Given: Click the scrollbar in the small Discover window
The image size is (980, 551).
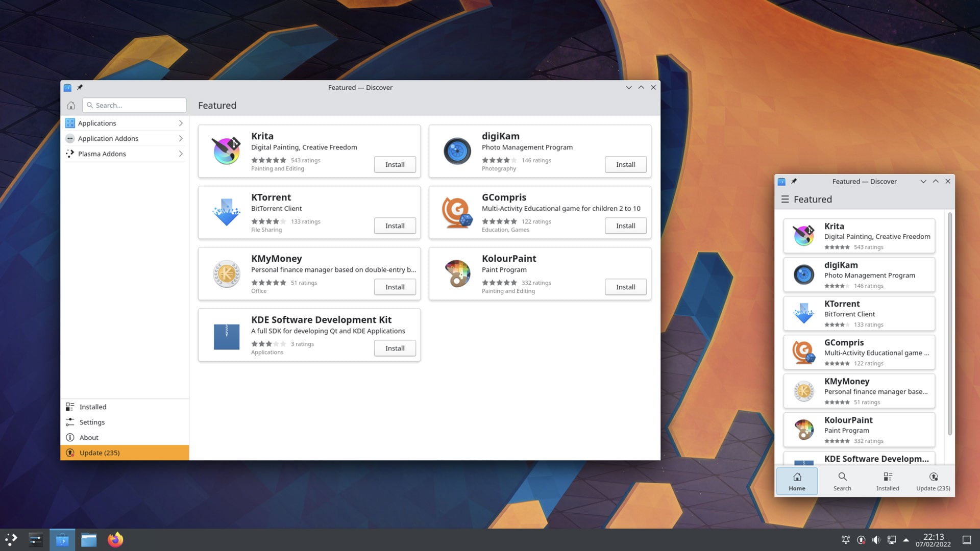Looking at the screenshot, I should click(x=950, y=324).
